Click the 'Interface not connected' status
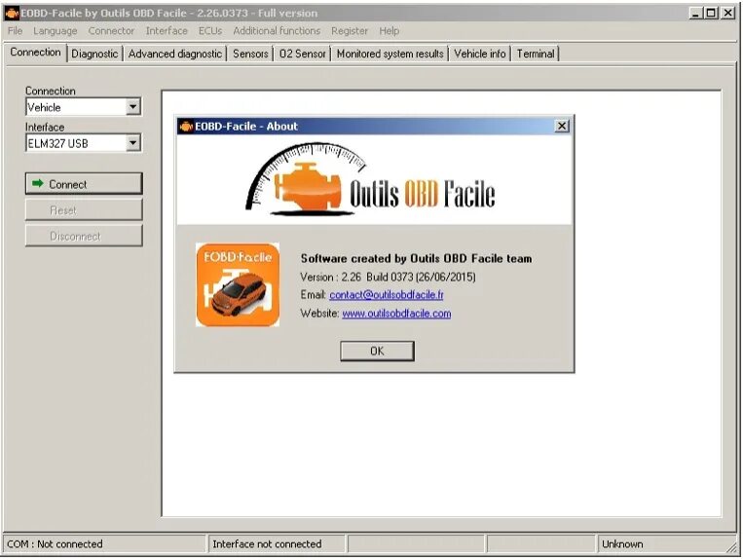 click(x=267, y=543)
